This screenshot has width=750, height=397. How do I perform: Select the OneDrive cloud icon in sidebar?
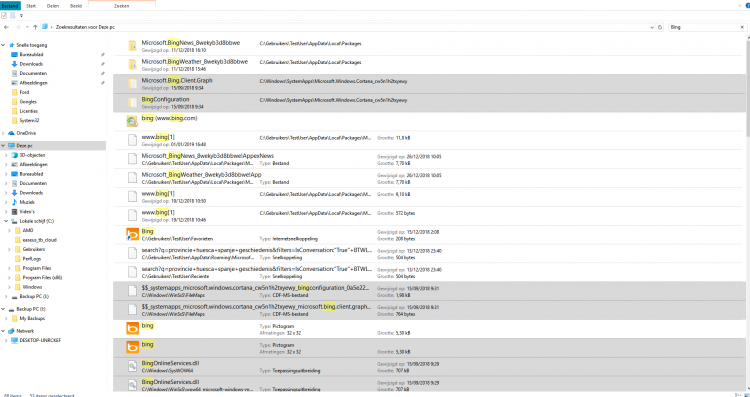(11, 133)
